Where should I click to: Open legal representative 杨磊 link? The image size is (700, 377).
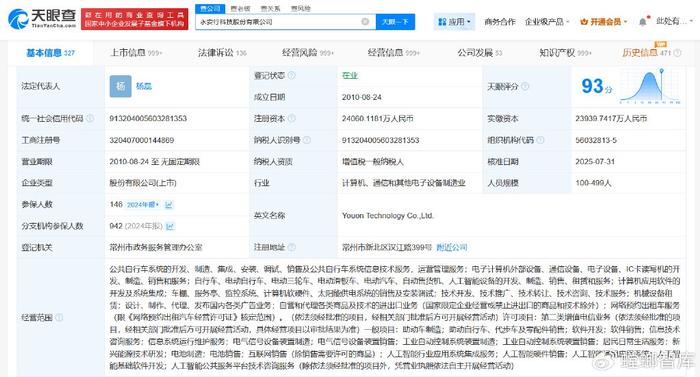click(x=144, y=86)
